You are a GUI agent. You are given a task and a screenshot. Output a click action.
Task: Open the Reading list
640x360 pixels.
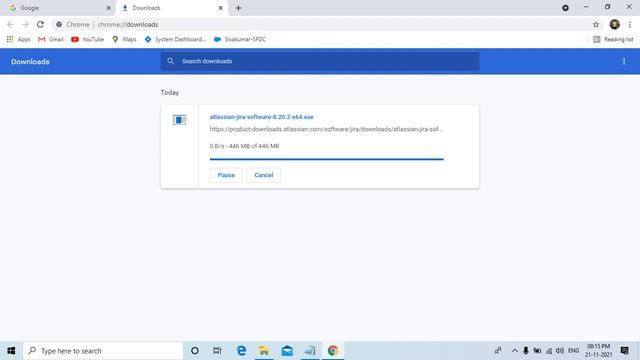click(613, 39)
